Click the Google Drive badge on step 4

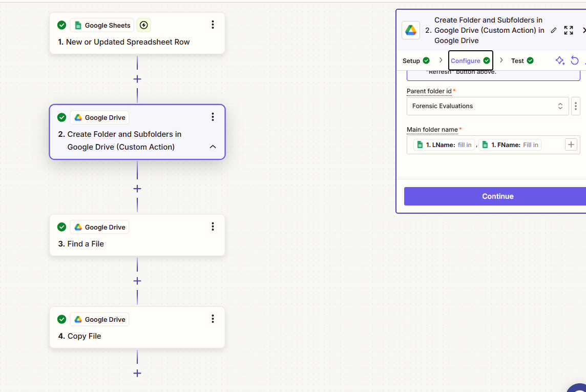click(x=100, y=319)
